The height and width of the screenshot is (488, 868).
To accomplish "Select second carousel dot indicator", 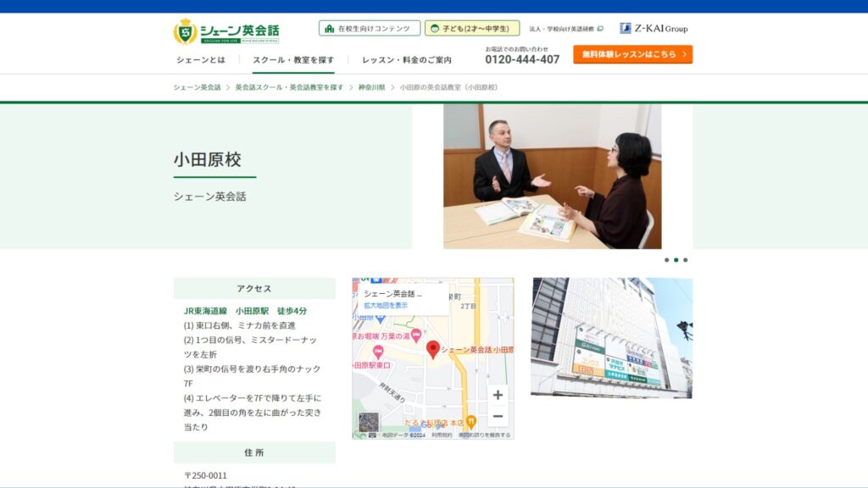I will [676, 260].
